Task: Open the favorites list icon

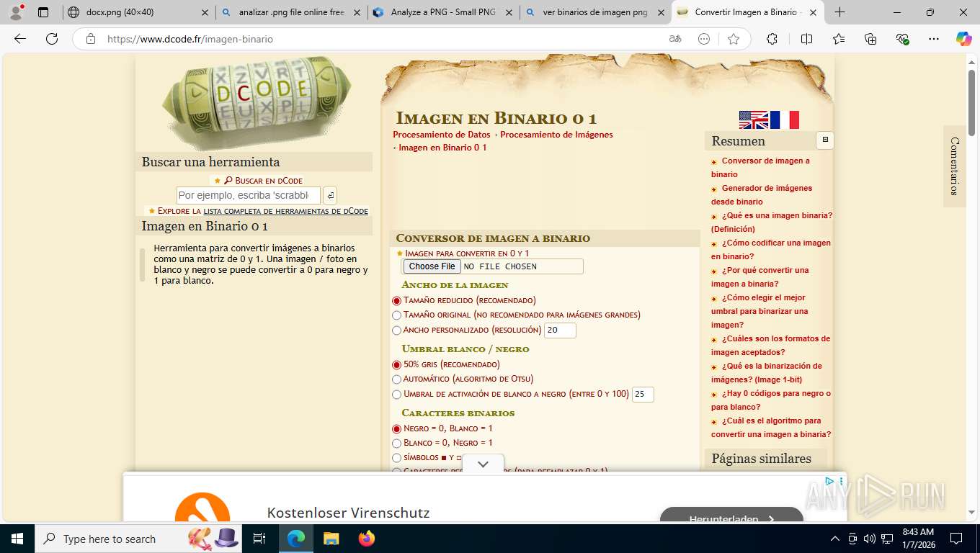Action: 839,39
